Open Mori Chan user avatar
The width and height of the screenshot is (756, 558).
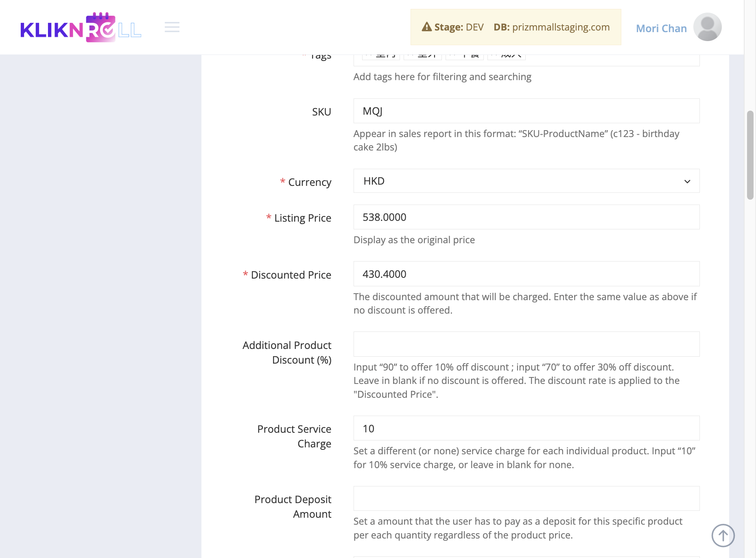tap(707, 27)
